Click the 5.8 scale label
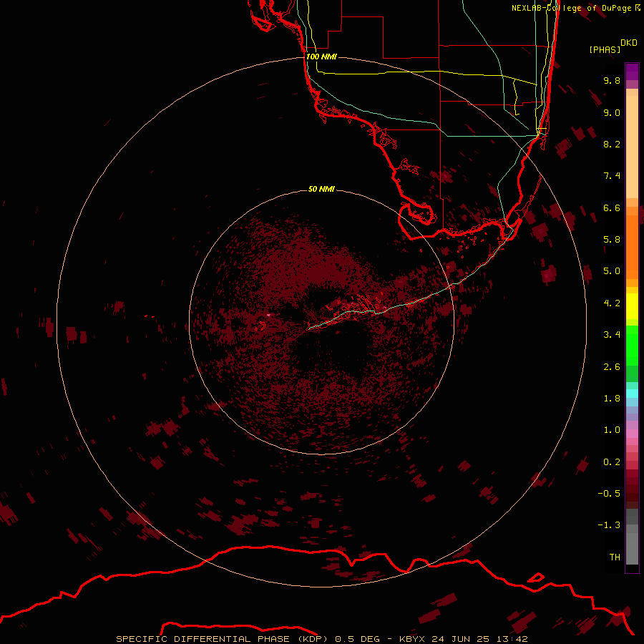 click(612, 240)
